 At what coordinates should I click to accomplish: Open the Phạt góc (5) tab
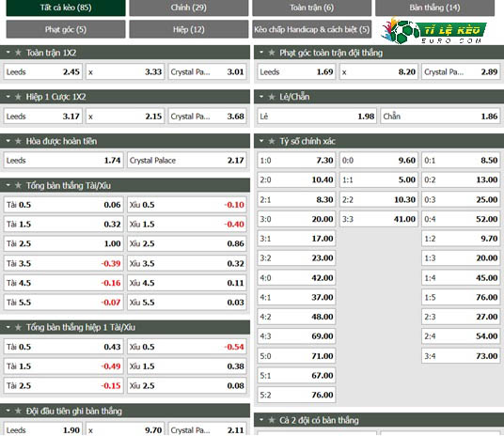point(66,29)
